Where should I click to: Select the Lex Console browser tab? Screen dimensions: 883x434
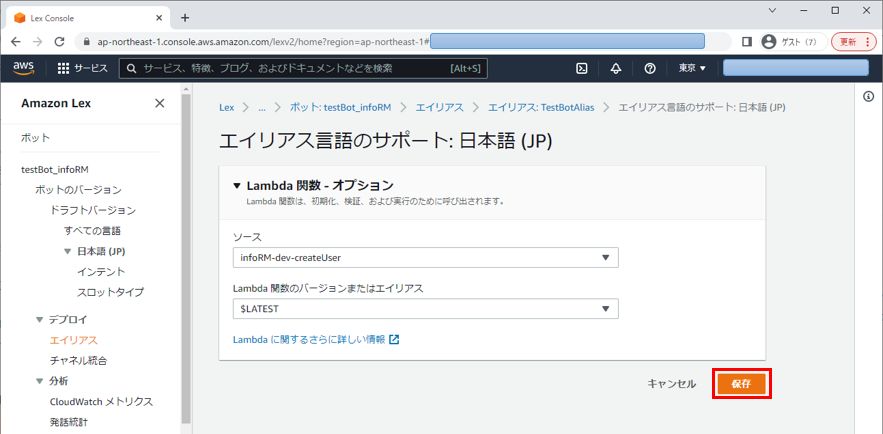point(88,18)
